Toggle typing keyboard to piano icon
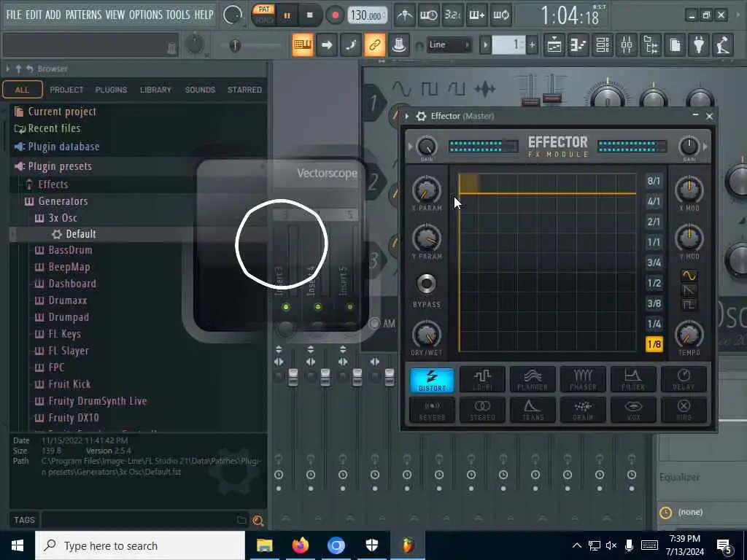The height and width of the screenshot is (560, 747). click(x=303, y=45)
